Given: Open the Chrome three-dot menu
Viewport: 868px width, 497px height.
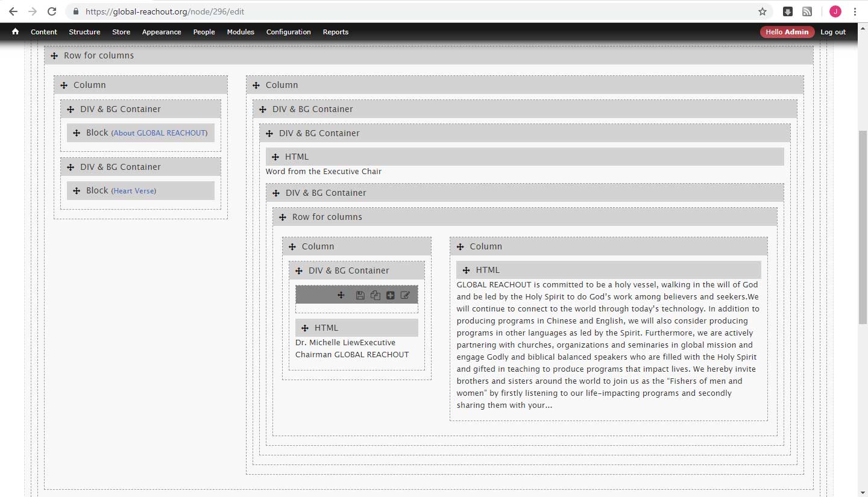Looking at the screenshot, I should pyautogui.click(x=855, y=11).
